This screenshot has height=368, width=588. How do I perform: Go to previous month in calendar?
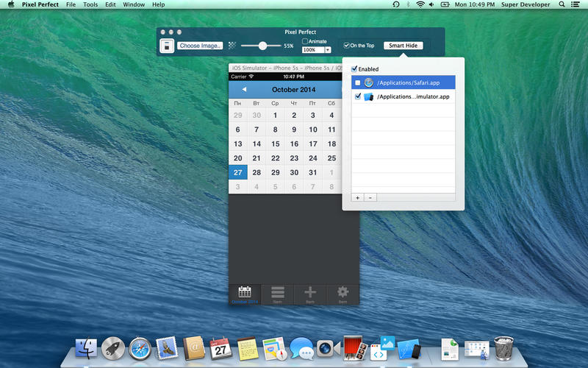point(244,90)
